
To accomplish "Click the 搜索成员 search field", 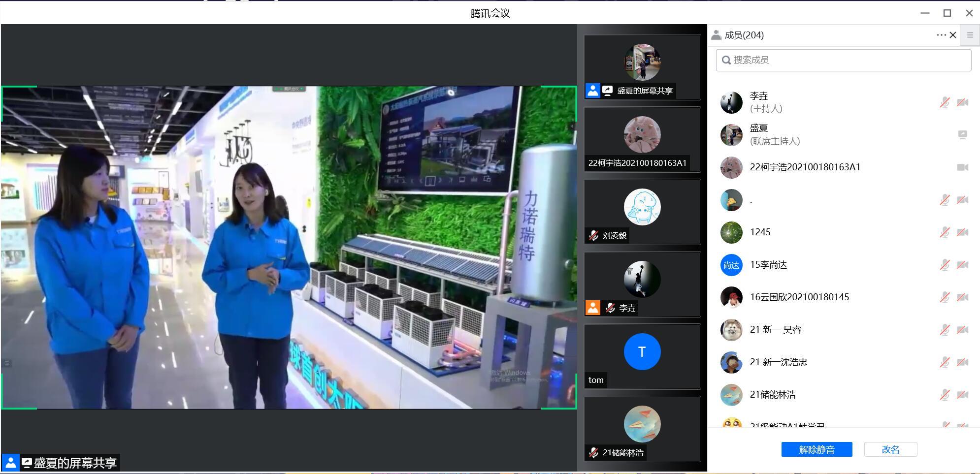I will 844,60.
